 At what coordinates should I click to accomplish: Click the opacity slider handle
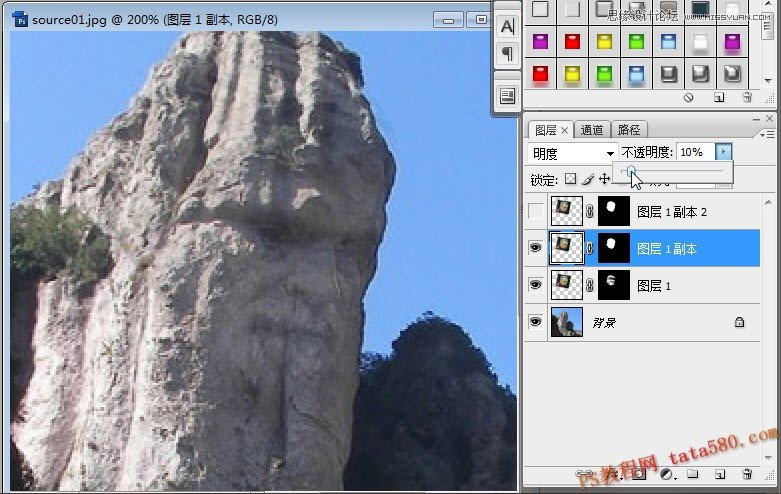coord(632,171)
